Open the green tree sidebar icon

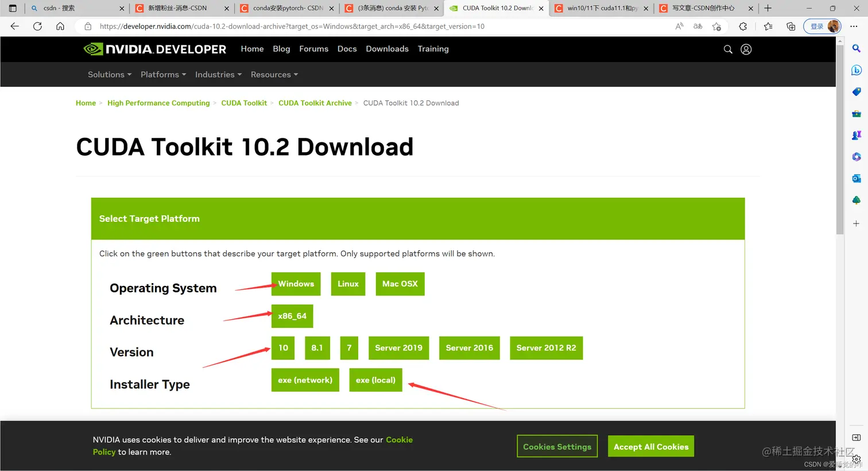coord(856,200)
